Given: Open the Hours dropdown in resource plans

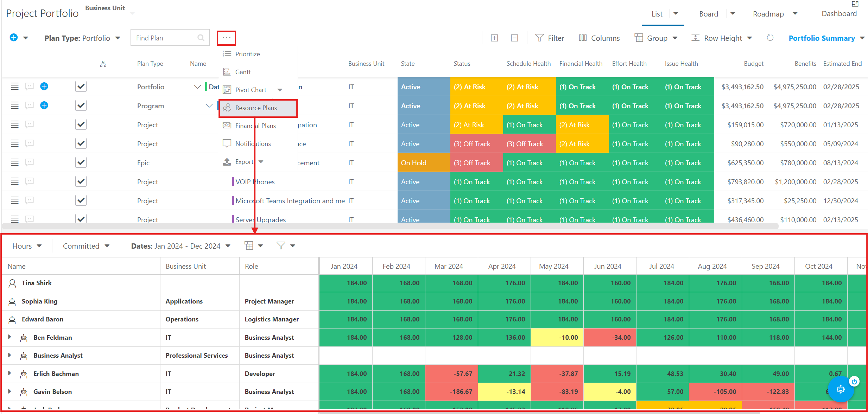Looking at the screenshot, I should pos(26,245).
